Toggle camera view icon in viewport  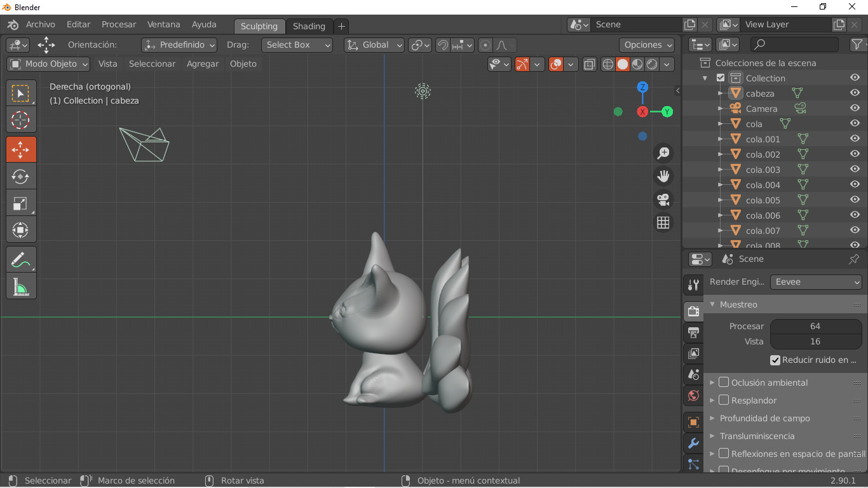(x=663, y=200)
